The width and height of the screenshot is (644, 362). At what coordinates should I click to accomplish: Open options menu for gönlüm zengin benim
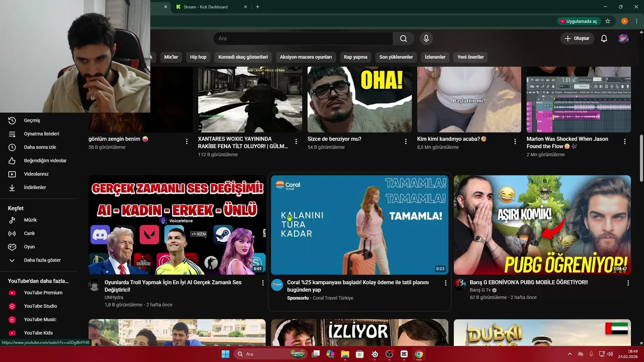(187, 142)
